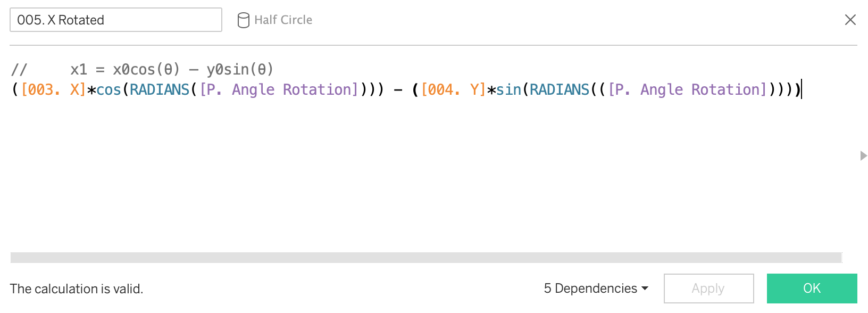Open the 5 Dependencies dropdown

click(596, 289)
